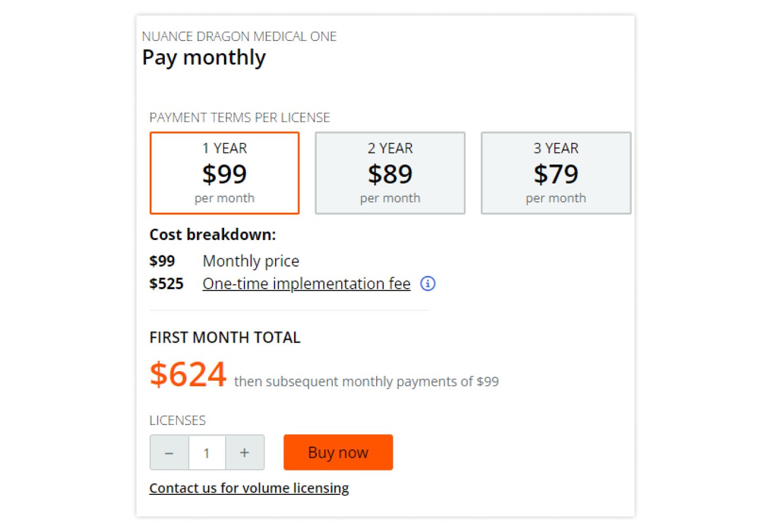This screenshot has width=771, height=532.
Task: Decrease license count with minus button
Action: tap(169, 453)
